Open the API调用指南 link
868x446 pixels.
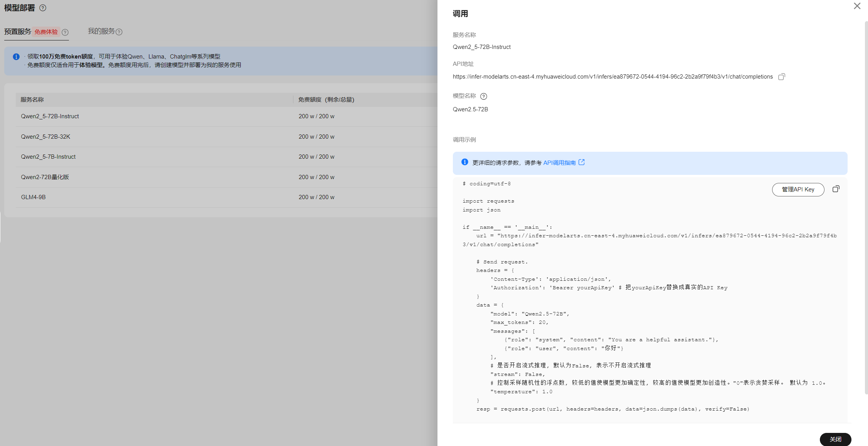coord(559,163)
